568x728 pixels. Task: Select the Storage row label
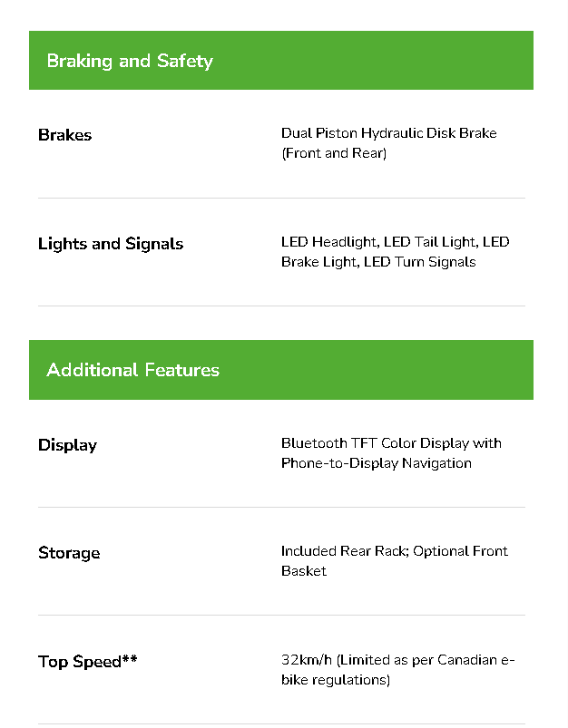pyautogui.click(x=69, y=553)
